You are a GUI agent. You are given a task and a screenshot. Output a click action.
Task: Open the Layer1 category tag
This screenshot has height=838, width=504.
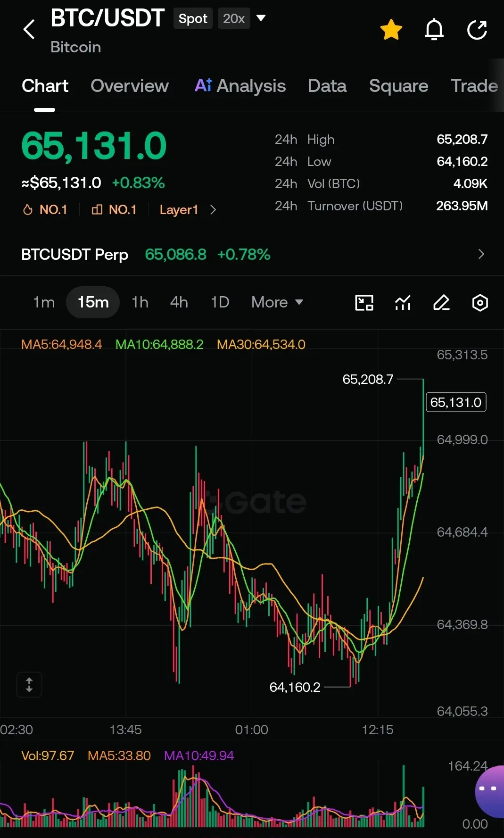coord(179,209)
